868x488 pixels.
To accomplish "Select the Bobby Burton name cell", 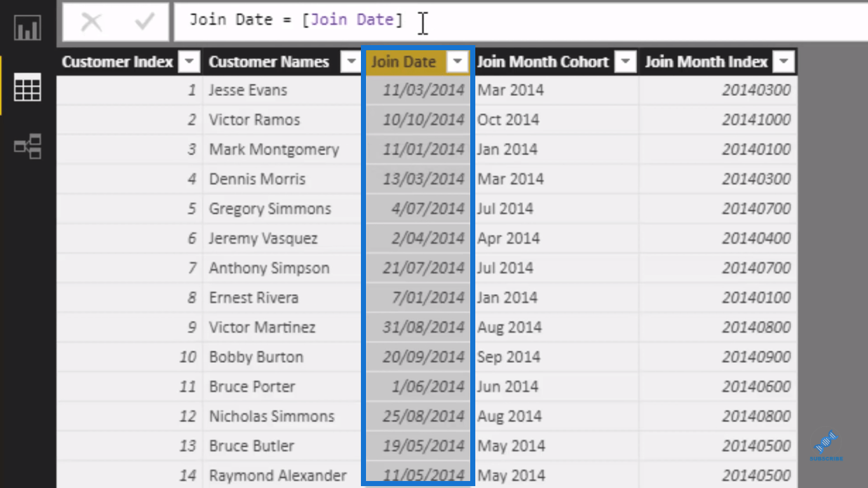I will [281, 357].
